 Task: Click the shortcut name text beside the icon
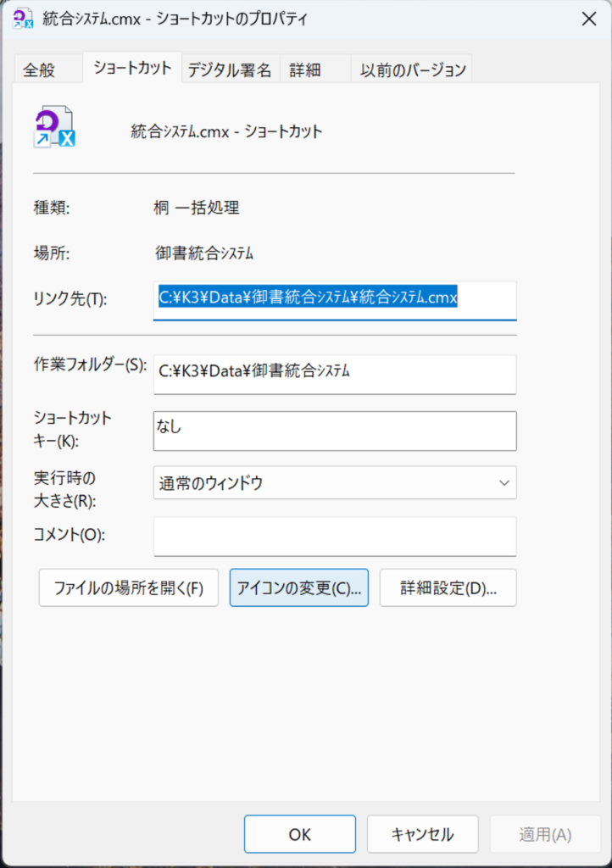226,131
